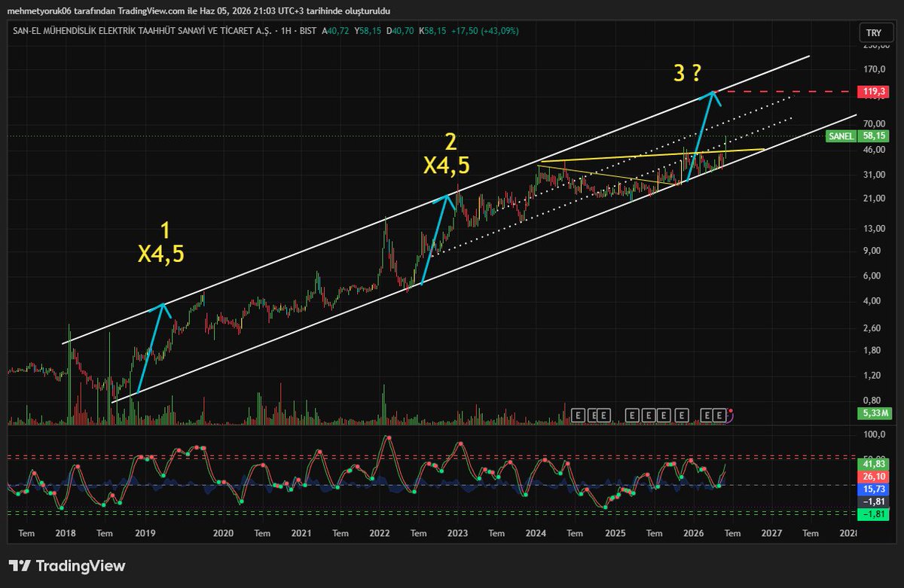Click 2023 on the time axis
The image size is (904, 588).
point(458,534)
